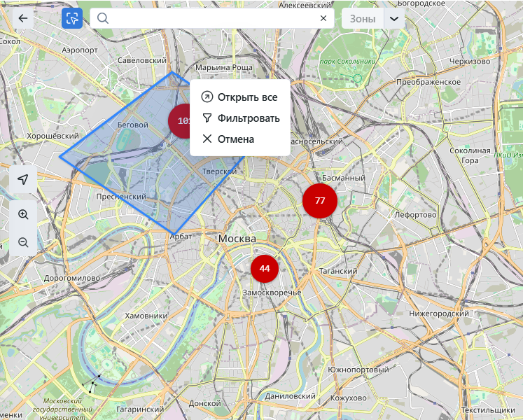
Task: Zoom in on the map
Action: click(23, 214)
